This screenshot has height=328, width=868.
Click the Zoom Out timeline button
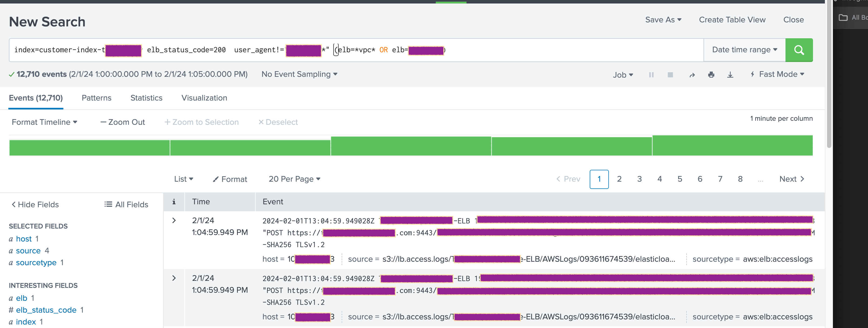tap(123, 122)
